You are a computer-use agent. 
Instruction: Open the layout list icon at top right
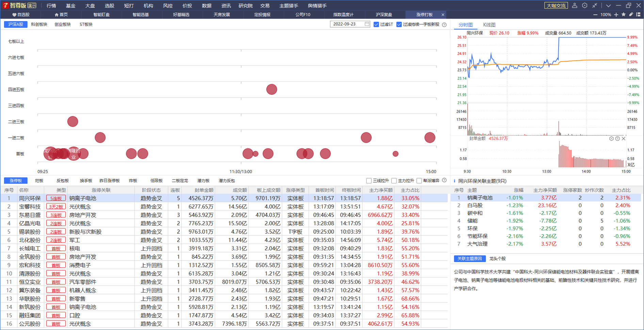639,15
